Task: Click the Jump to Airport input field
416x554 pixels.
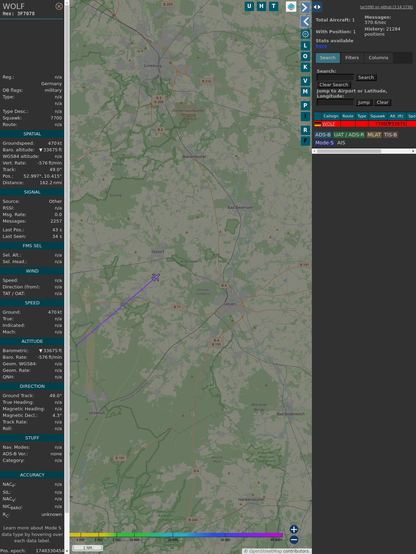Action: [335, 102]
